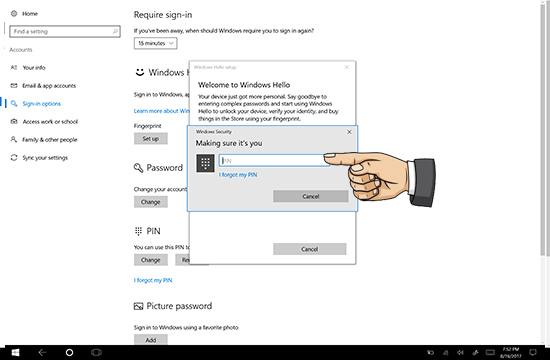The image size is (550, 360).
Task: Click the Email envelope icon
Action: pyautogui.click(x=14, y=86)
